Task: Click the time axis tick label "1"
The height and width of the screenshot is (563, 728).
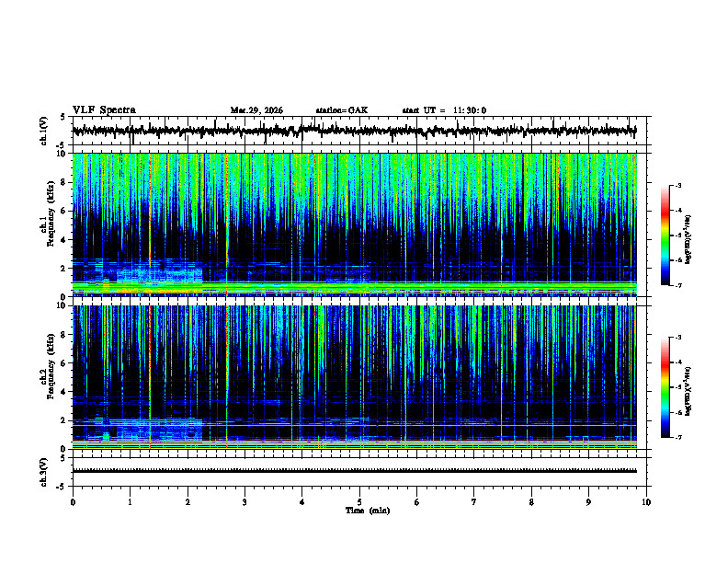Action: [x=130, y=502]
